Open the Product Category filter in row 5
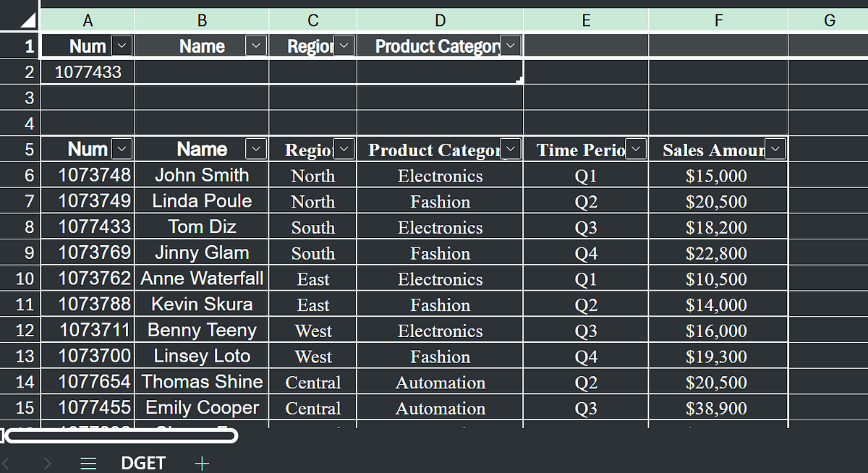The width and height of the screenshot is (868, 473). [x=511, y=149]
